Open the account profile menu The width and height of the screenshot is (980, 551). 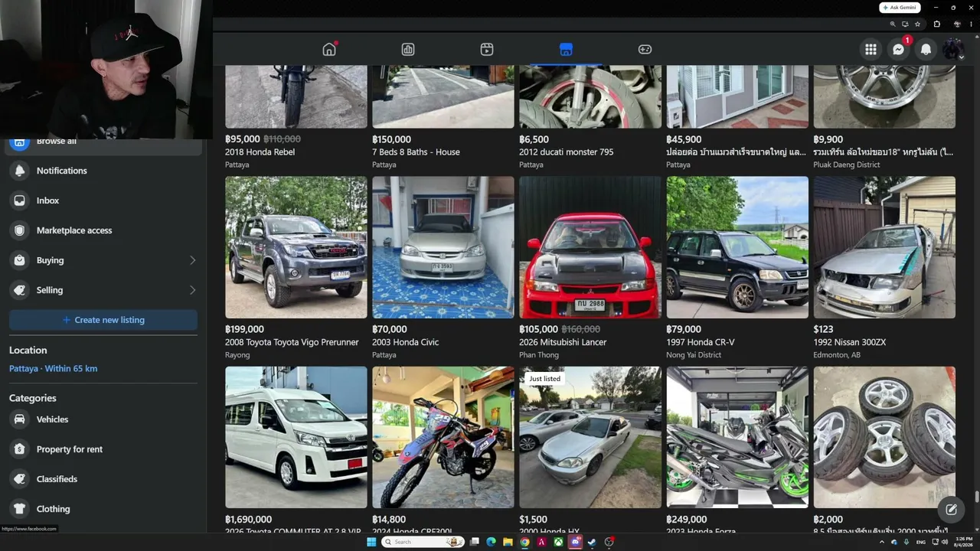click(x=953, y=50)
